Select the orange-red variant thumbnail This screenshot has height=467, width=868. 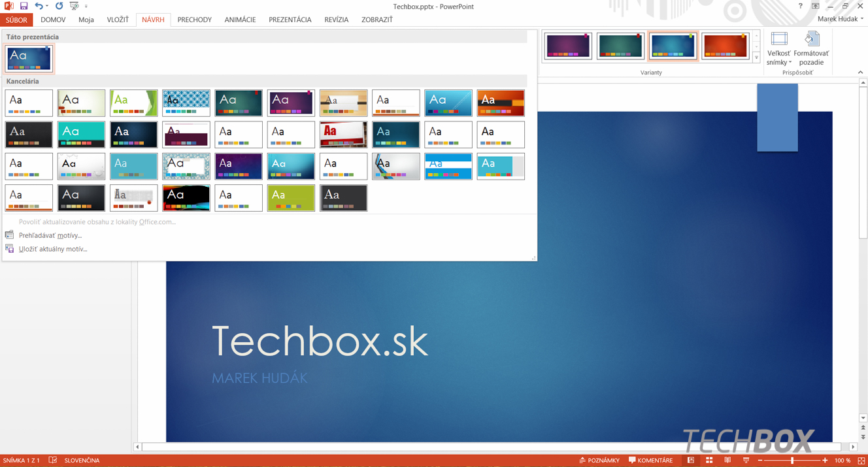pyautogui.click(x=725, y=46)
